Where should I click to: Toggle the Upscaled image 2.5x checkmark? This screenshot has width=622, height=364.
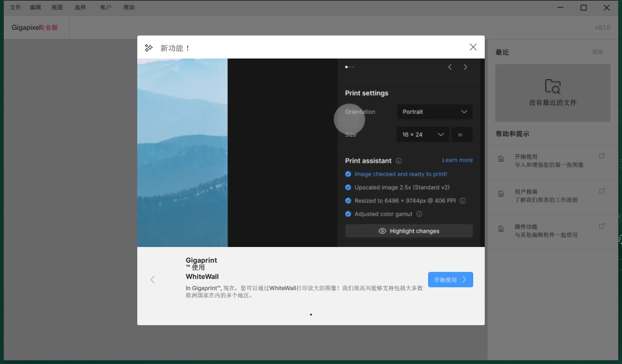pos(348,187)
